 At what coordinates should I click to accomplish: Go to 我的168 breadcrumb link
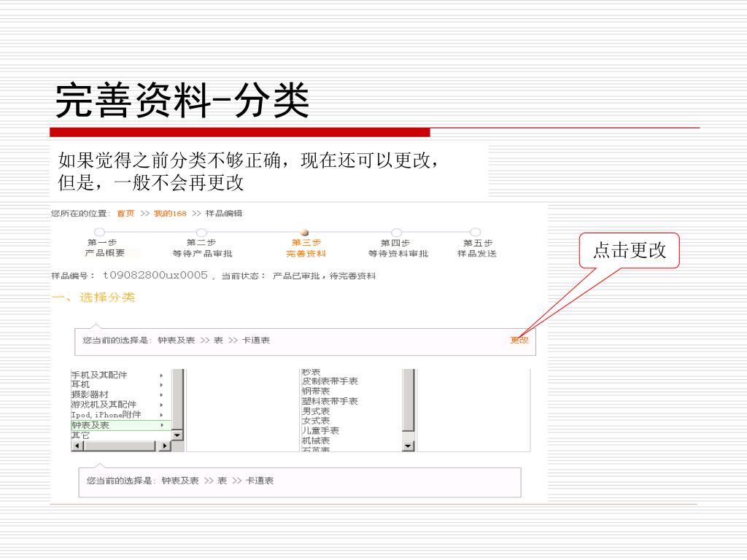click(170, 214)
